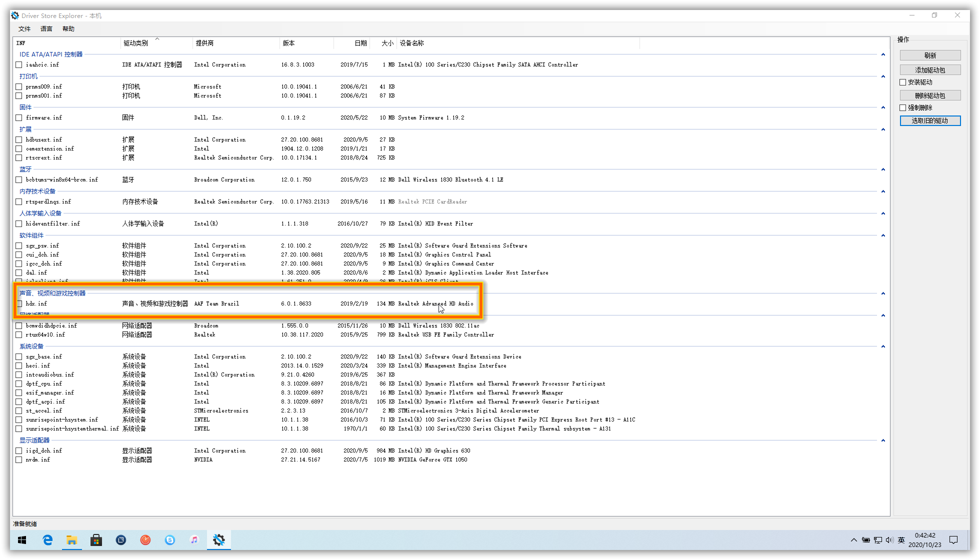The width and height of the screenshot is (980, 560).
Task: Open Microsoft Store taskbar icon
Action: point(96,540)
